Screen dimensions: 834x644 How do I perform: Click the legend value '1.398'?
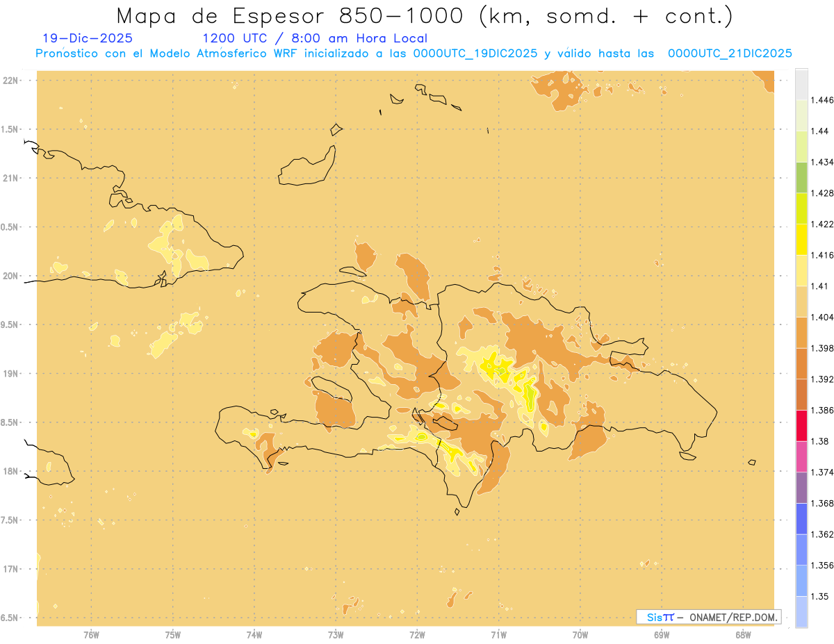tap(822, 348)
